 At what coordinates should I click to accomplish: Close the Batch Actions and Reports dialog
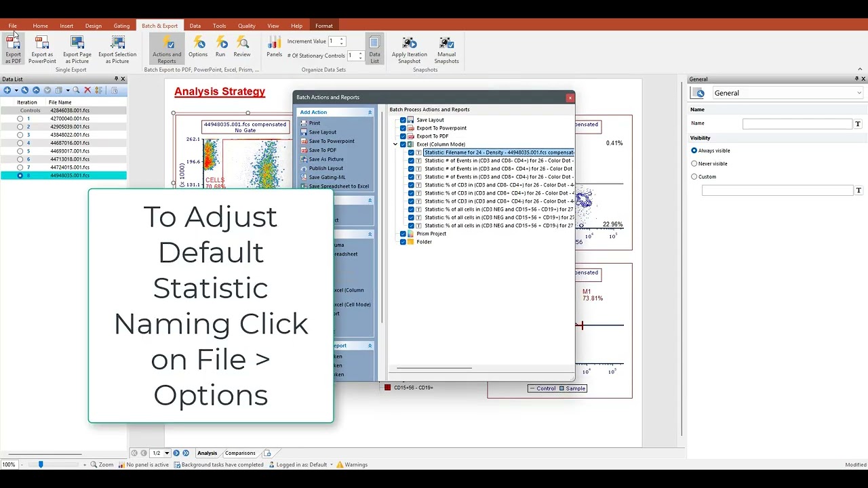pos(570,98)
